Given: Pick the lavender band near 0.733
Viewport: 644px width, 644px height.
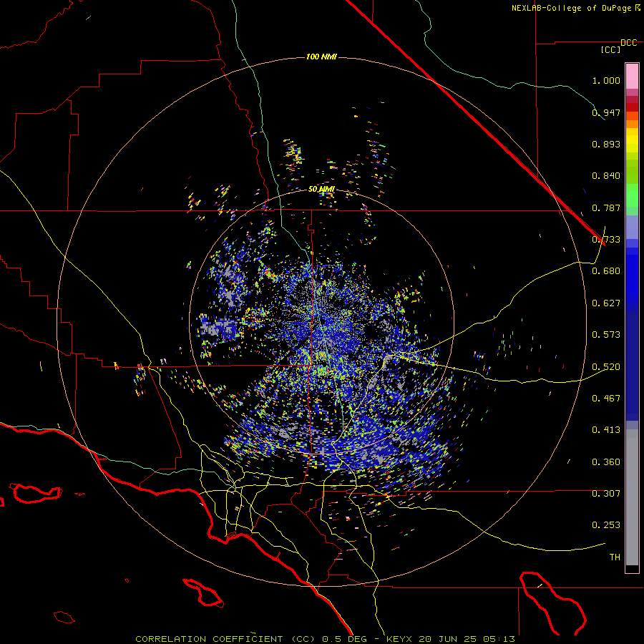Looking at the screenshot, I should 632,227.
